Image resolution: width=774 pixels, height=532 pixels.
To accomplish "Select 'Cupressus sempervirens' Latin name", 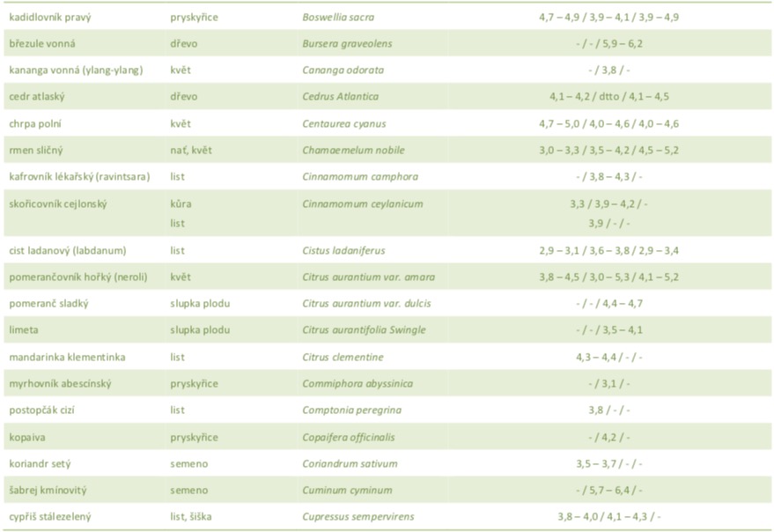I will pyautogui.click(x=358, y=516).
